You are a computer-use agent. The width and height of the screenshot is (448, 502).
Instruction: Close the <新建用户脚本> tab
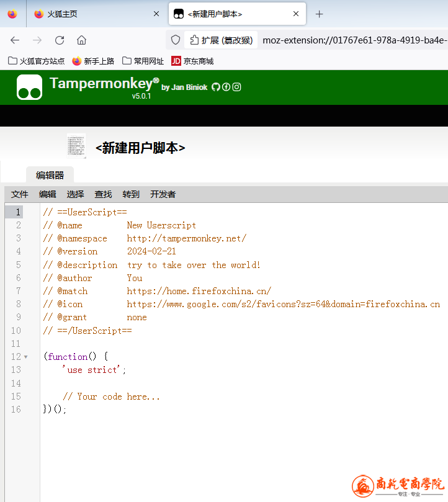click(x=296, y=14)
